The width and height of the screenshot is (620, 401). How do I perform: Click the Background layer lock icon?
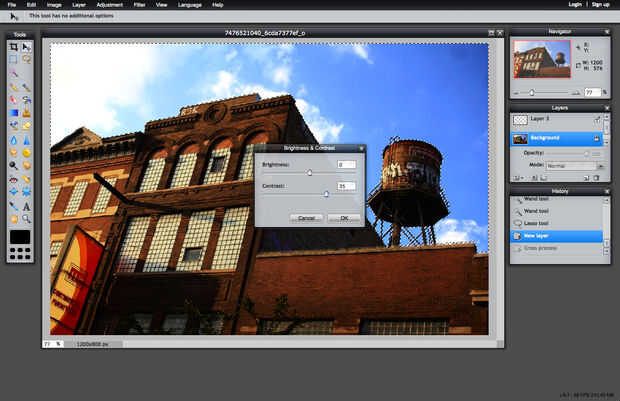596,138
